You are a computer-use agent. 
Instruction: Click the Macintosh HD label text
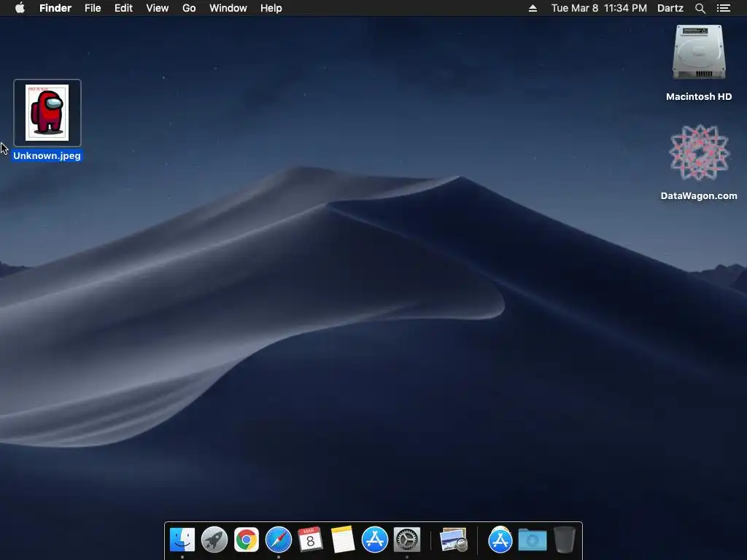[x=699, y=97]
